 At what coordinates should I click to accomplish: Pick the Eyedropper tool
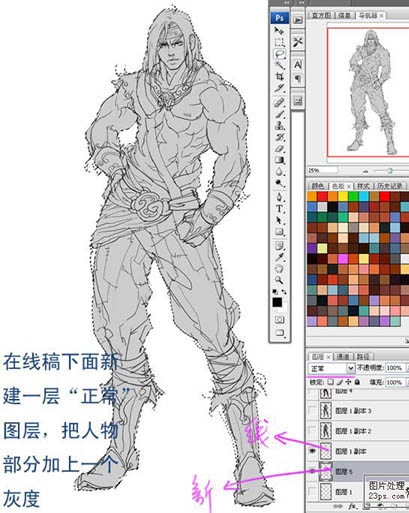coord(280,257)
